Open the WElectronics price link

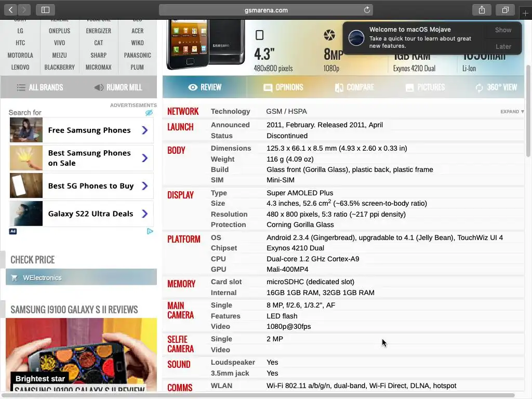[81, 277]
